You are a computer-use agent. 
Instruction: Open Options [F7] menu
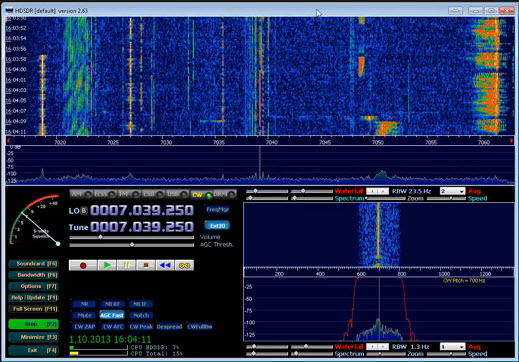(x=34, y=286)
